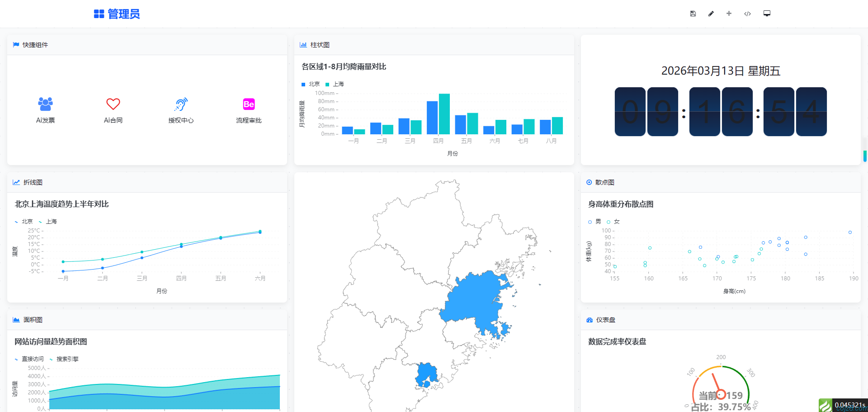
Task: Click the save (floppy disk) icon
Action: (x=693, y=14)
